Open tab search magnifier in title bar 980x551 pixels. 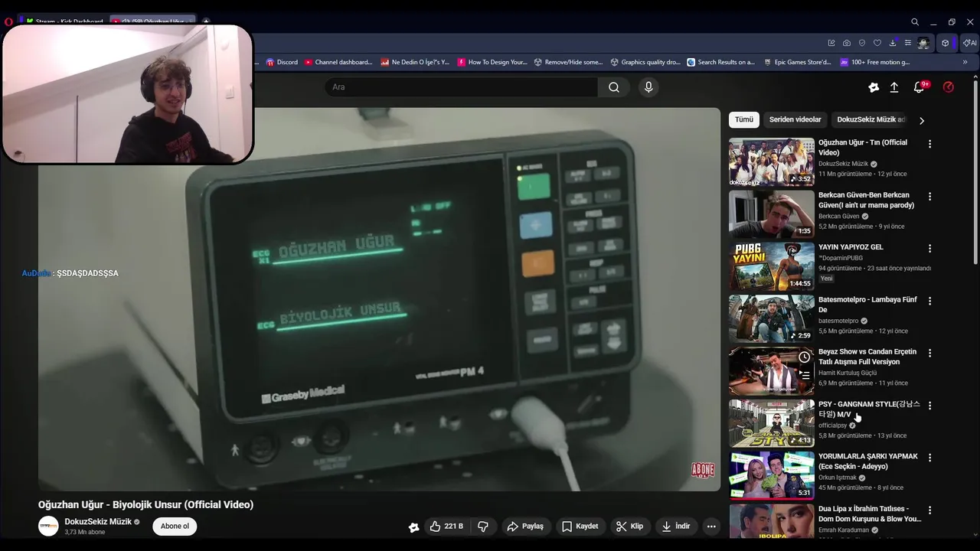click(915, 22)
